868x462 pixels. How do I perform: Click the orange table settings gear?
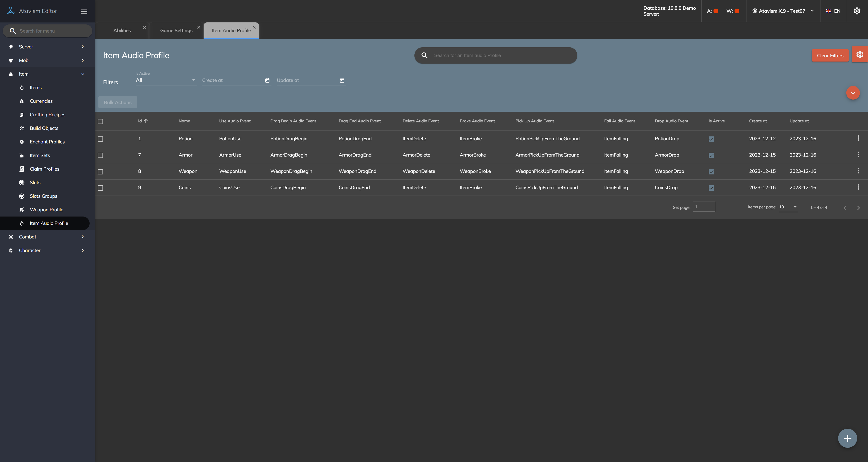click(860, 55)
